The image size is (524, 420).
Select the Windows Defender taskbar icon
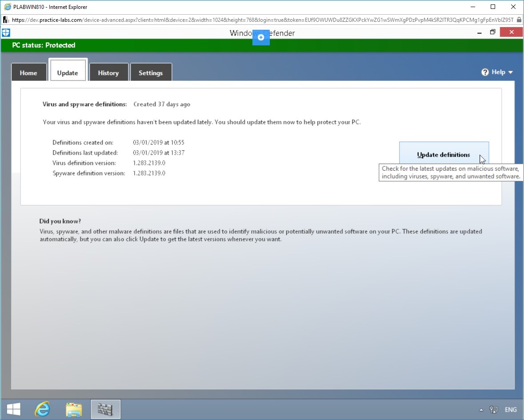point(105,409)
